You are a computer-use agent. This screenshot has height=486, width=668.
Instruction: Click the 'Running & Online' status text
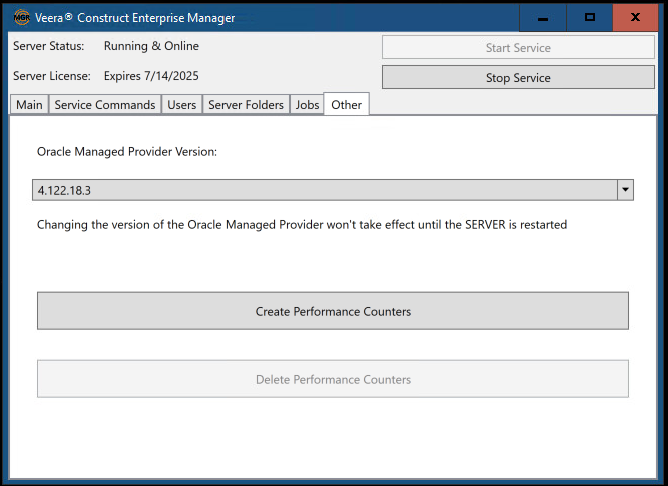click(151, 46)
